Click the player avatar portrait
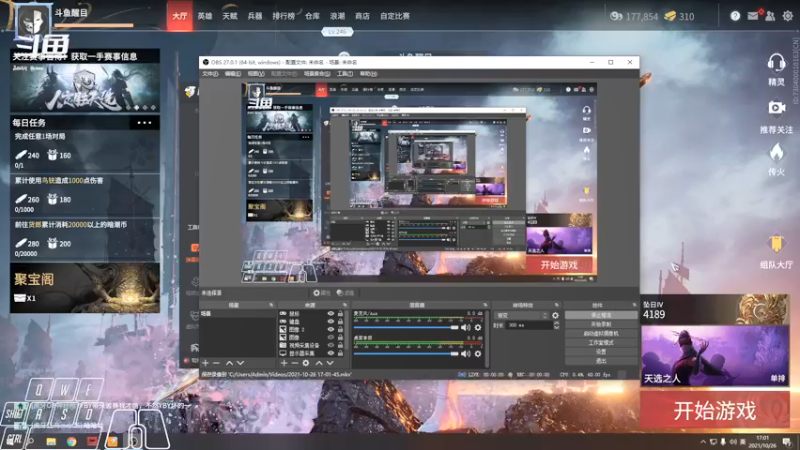Screen dimensions: 800x450 click(x=33, y=21)
